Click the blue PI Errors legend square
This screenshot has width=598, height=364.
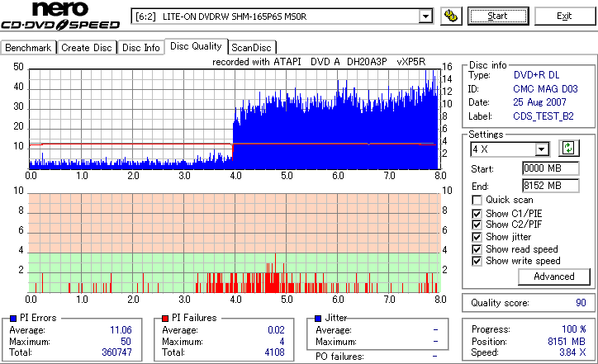[x=13, y=319]
